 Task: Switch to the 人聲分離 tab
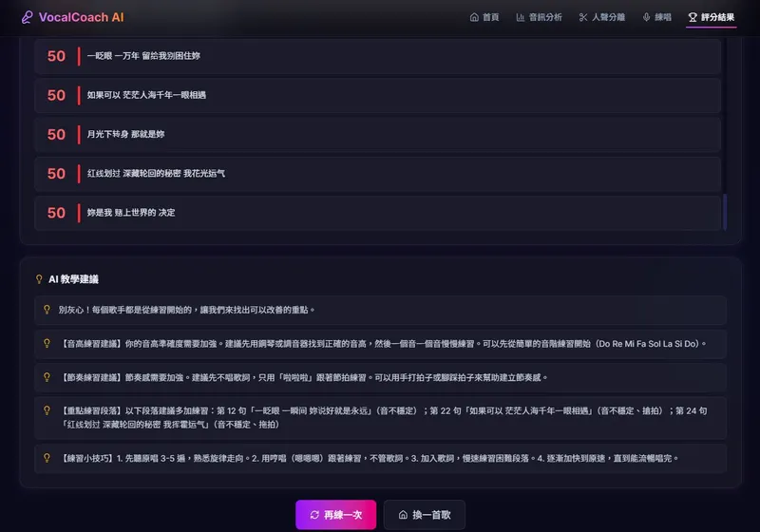[x=602, y=17]
